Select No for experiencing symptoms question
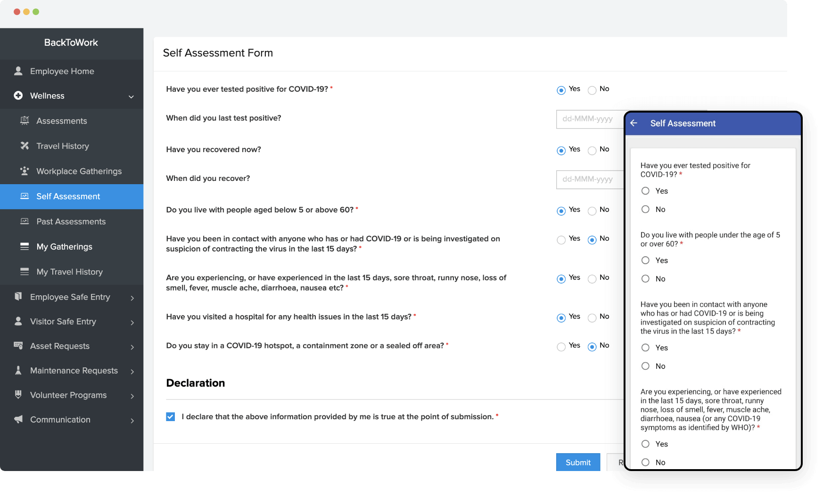Image resolution: width=831 pixels, height=504 pixels. (x=592, y=279)
